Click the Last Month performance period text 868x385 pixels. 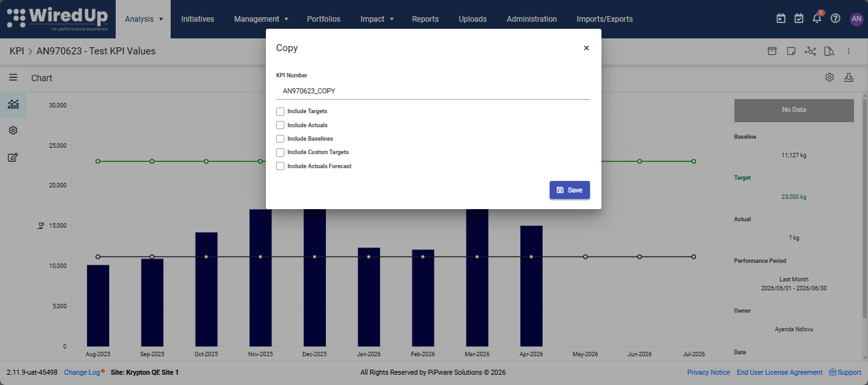coord(794,279)
